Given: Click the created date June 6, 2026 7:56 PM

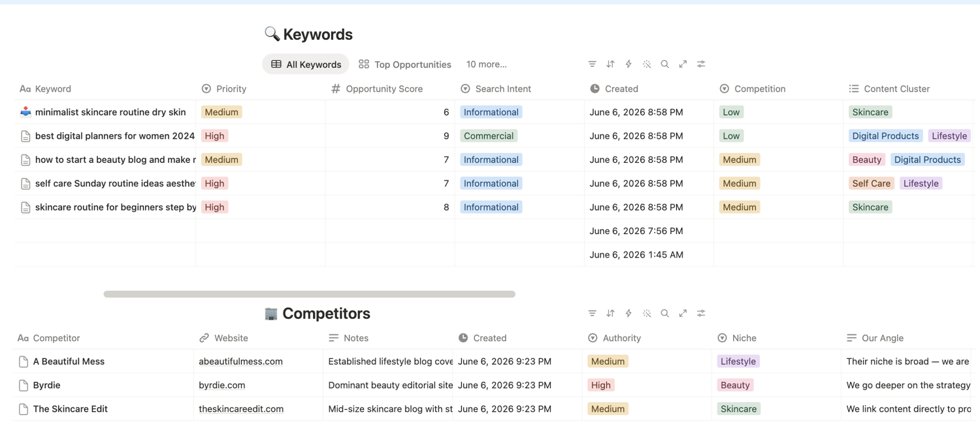Looking at the screenshot, I should point(636,231).
